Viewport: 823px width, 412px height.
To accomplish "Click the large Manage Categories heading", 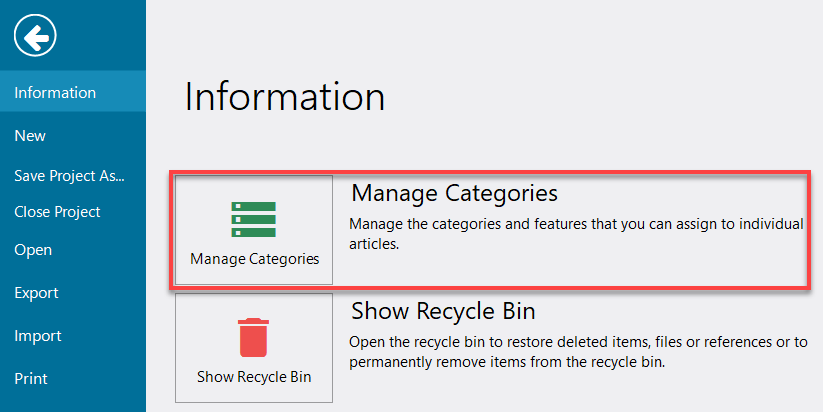I will click(x=454, y=192).
